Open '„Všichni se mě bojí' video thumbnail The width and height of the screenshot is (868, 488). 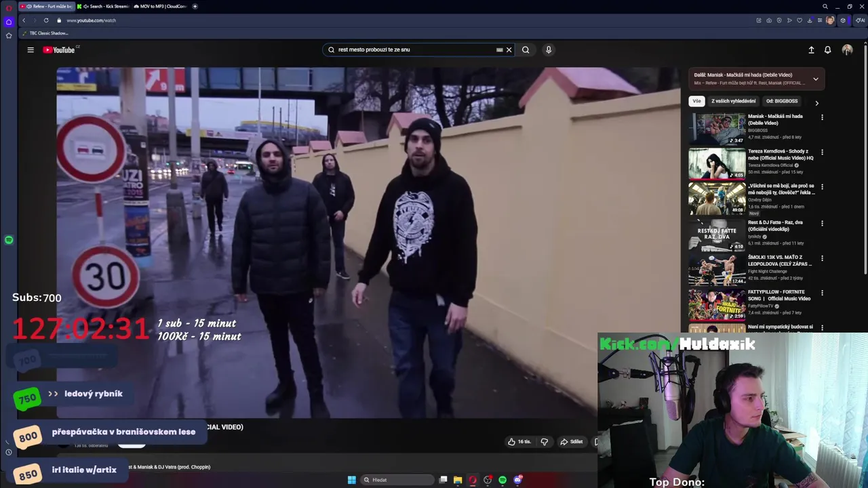click(x=717, y=199)
